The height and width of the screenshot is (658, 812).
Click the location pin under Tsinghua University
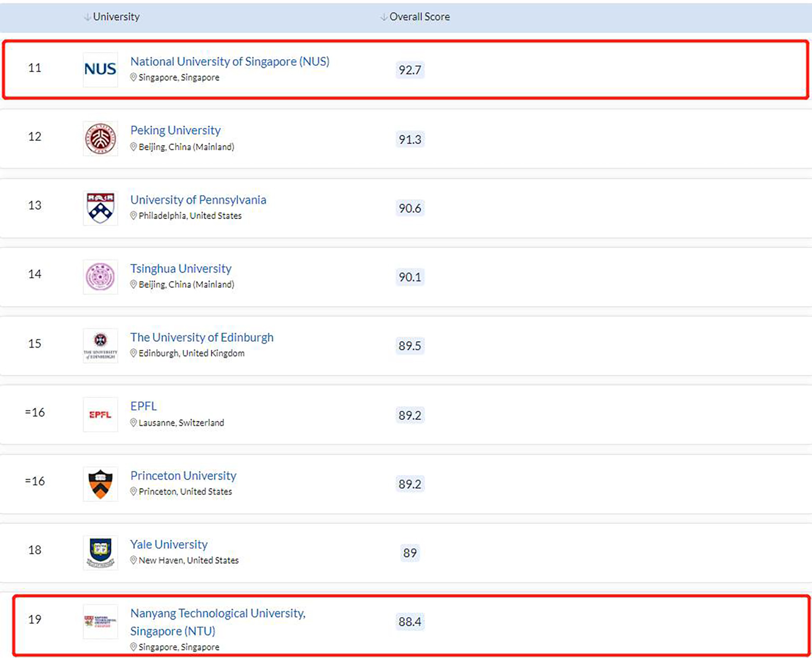pos(133,284)
